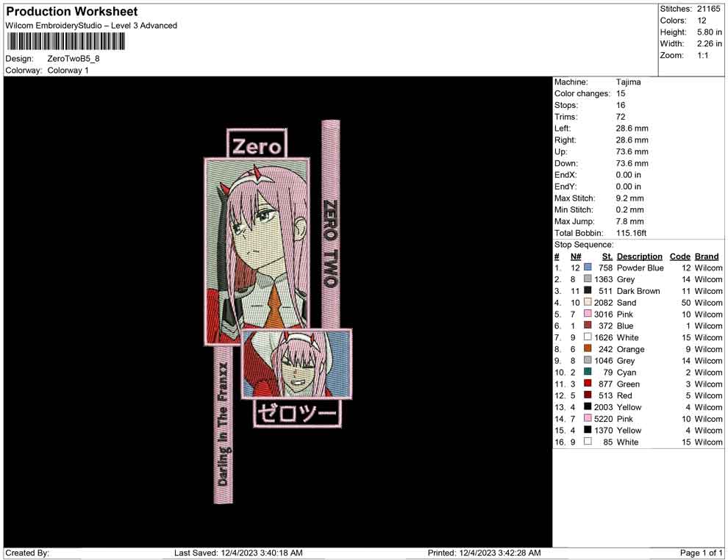728x560 pixels.
Task: Click the Left value '28.6 mm'
Action: click(632, 128)
